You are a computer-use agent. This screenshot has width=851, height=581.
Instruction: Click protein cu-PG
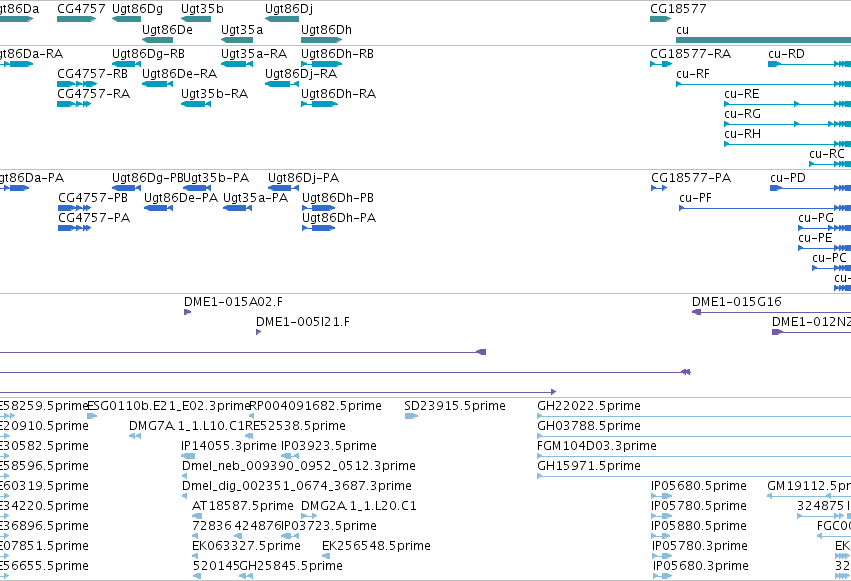tap(824, 228)
